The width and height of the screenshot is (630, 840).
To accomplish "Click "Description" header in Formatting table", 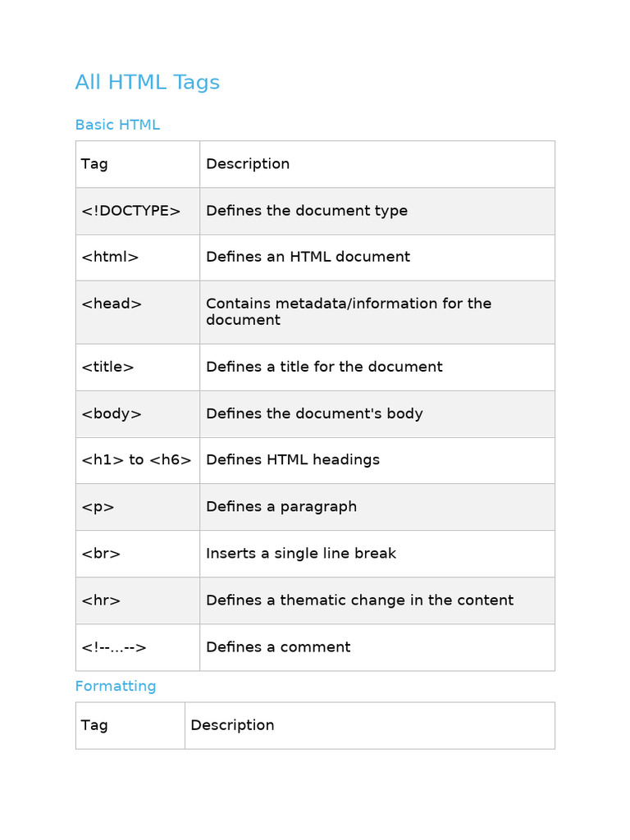I will click(232, 725).
